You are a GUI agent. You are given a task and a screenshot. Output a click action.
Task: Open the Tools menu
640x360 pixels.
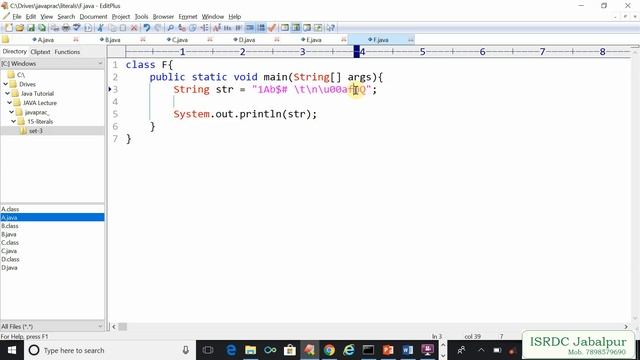coord(141,17)
